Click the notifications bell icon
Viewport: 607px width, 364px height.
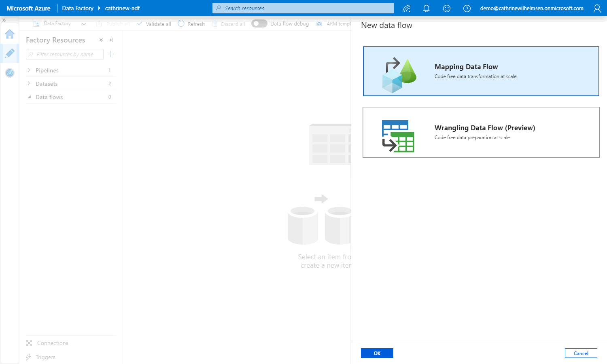(x=426, y=8)
